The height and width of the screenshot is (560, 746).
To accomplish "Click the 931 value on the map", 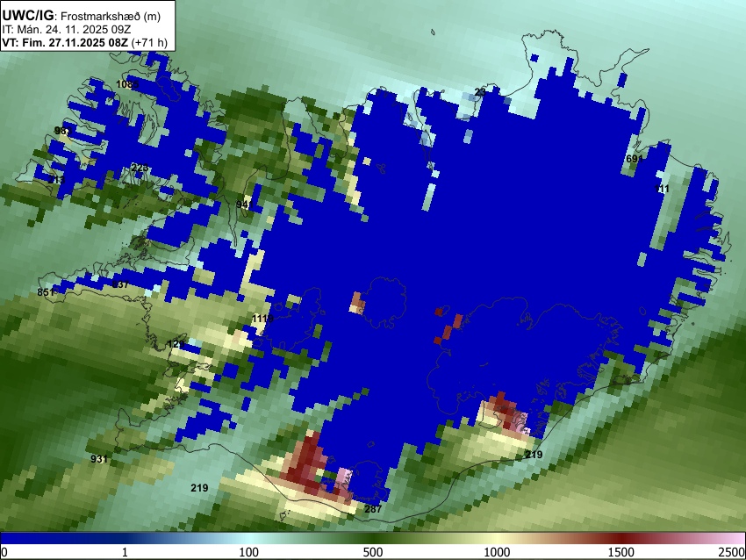I will [99, 459].
